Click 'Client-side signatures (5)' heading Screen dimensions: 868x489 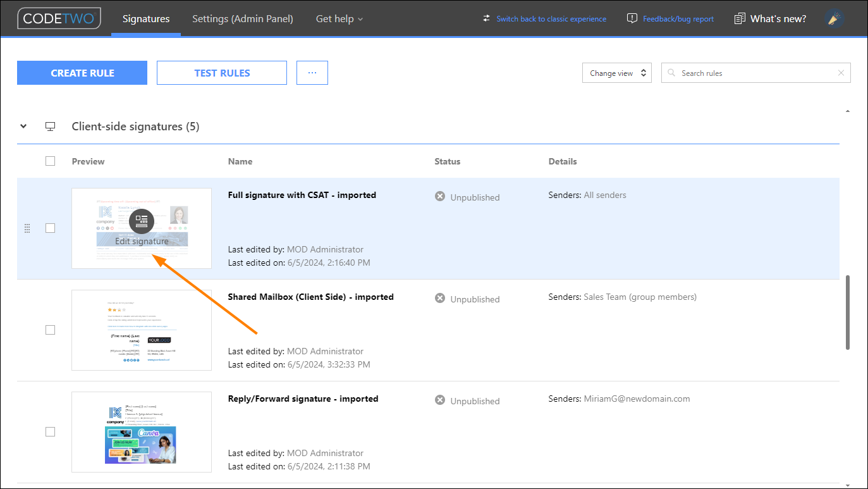point(135,127)
